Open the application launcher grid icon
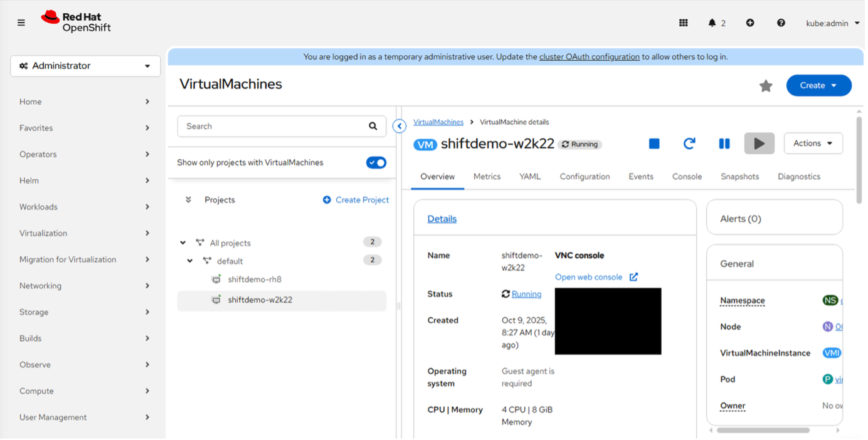868x440 pixels. [x=684, y=23]
